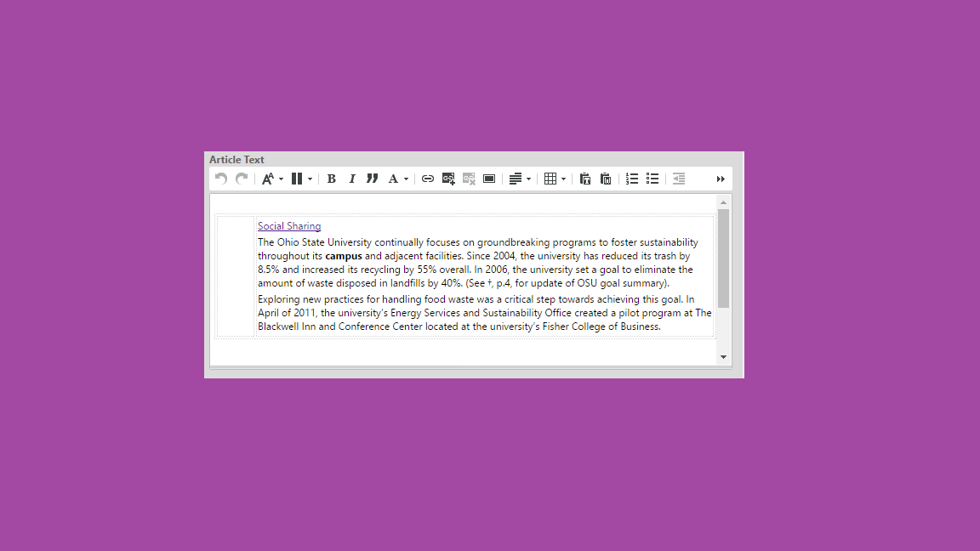Insert a numbered list
This screenshot has height=551, width=980.
[x=632, y=179]
